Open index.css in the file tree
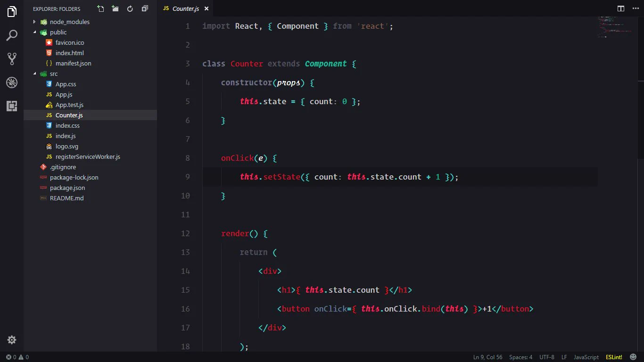This screenshot has width=644, height=362. point(90,125)
